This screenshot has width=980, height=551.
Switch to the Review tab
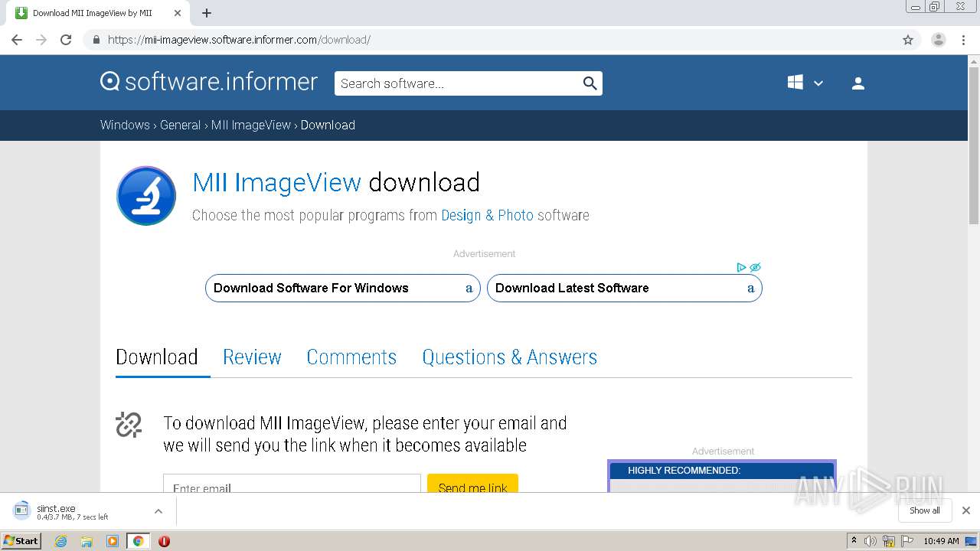click(x=252, y=357)
